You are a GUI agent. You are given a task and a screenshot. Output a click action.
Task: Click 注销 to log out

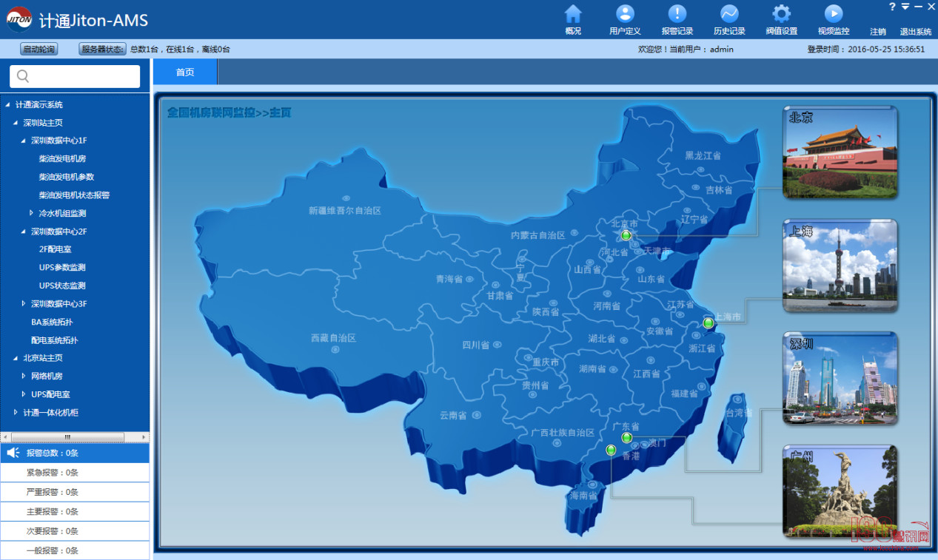[878, 32]
